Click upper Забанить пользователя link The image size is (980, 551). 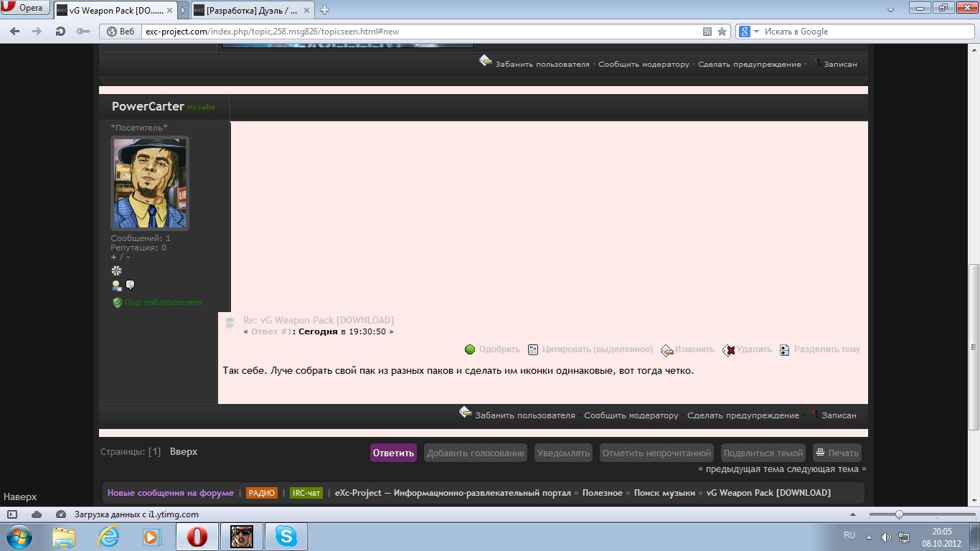click(x=542, y=64)
